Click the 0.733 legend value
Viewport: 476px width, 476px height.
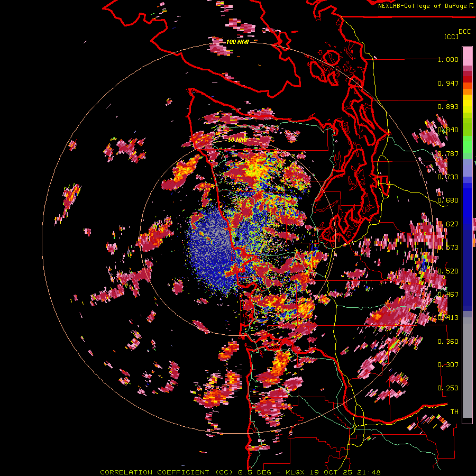(x=448, y=177)
